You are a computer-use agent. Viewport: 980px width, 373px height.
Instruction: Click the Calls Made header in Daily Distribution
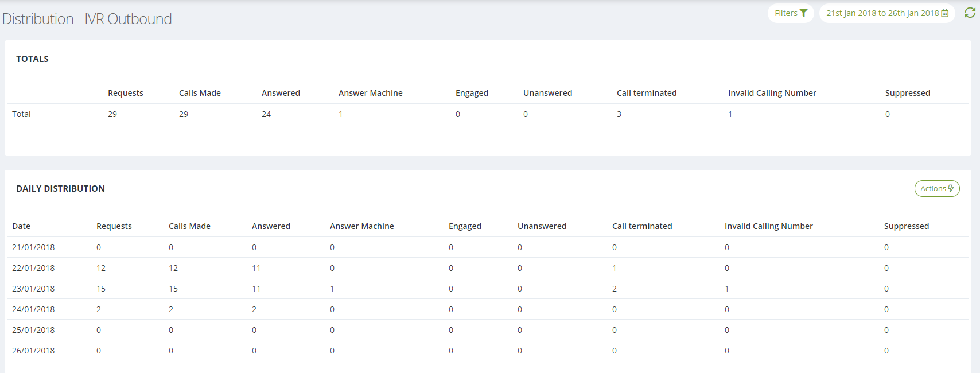[189, 226]
